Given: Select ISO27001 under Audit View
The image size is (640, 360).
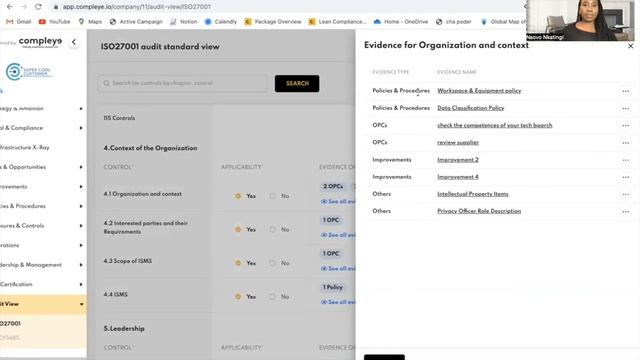Looking at the screenshot, I should pyautogui.click(x=11, y=323).
